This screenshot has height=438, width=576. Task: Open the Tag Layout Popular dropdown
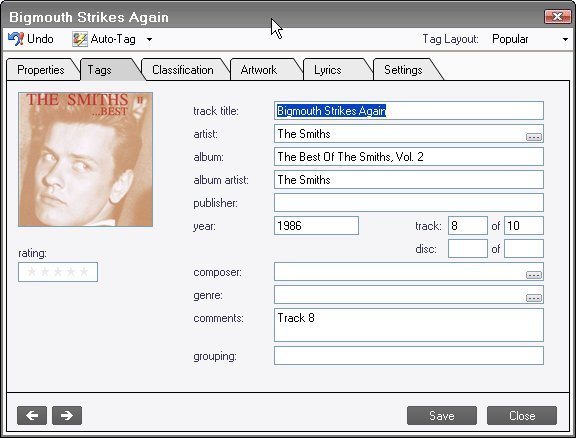click(x=529, y=39)
